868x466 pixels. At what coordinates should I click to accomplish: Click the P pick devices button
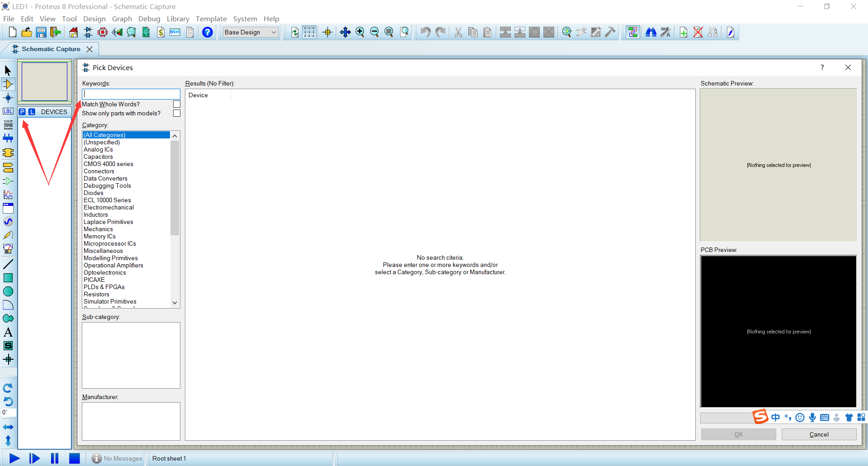tap(22, 112)
